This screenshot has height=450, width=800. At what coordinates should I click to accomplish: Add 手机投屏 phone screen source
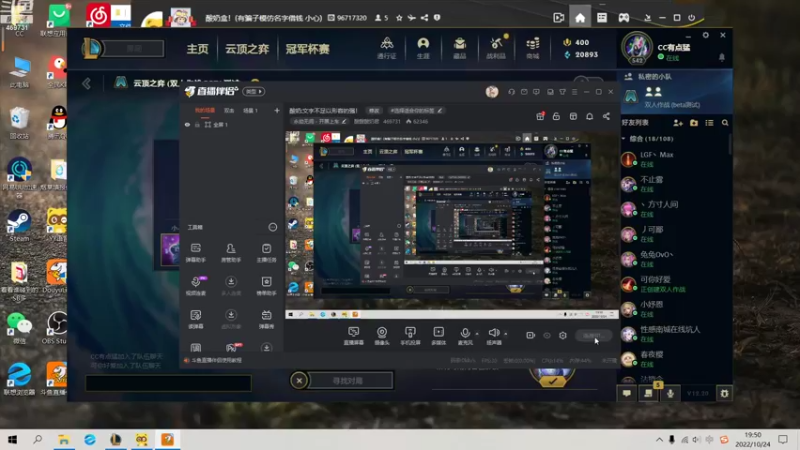click(x=410, y=336)
